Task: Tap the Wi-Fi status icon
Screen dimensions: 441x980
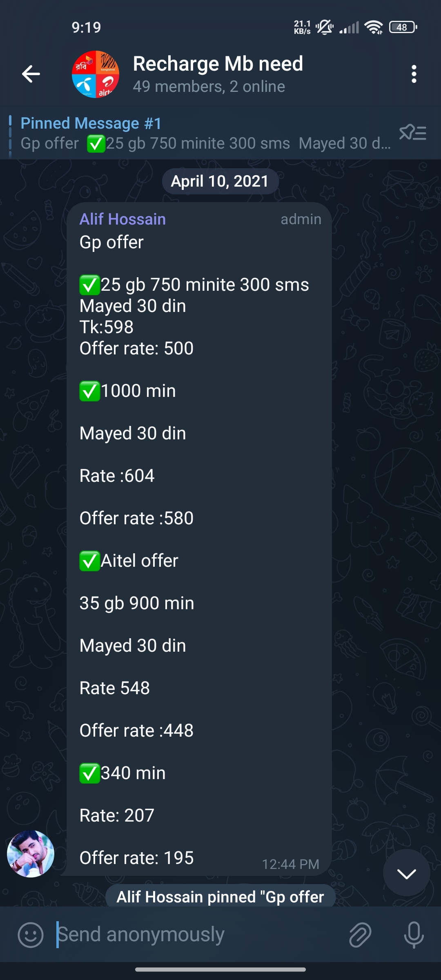Action: click(374, 27)
